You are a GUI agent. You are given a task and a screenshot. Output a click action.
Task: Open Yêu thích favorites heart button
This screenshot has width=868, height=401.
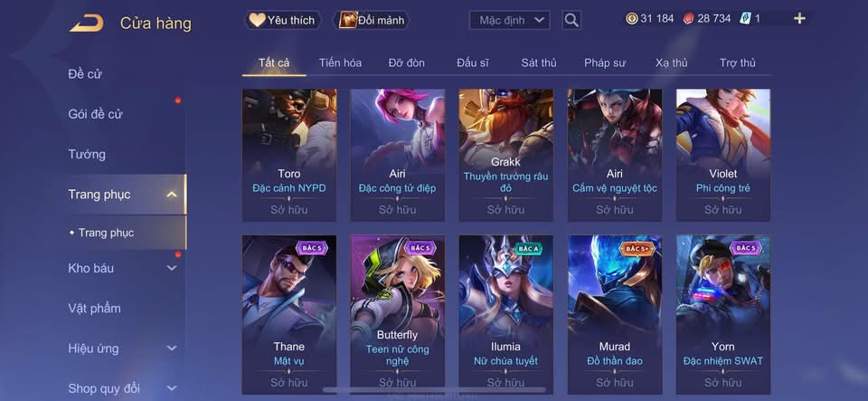[x=282, y=21]
